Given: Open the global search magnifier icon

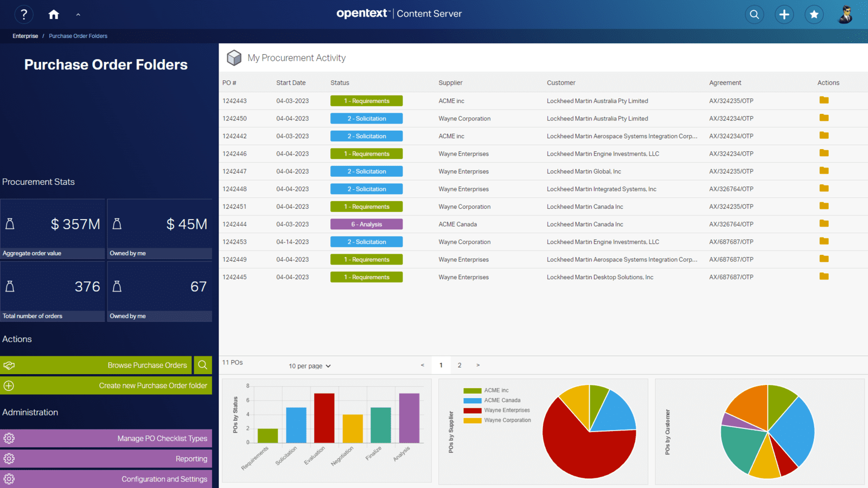Looking at the screenshot, I should point(754,14).
